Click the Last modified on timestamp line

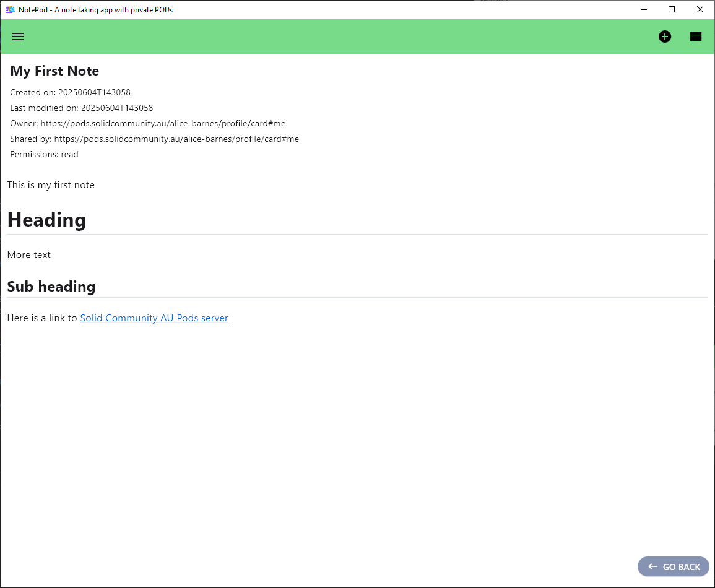(x=81, y=108)
